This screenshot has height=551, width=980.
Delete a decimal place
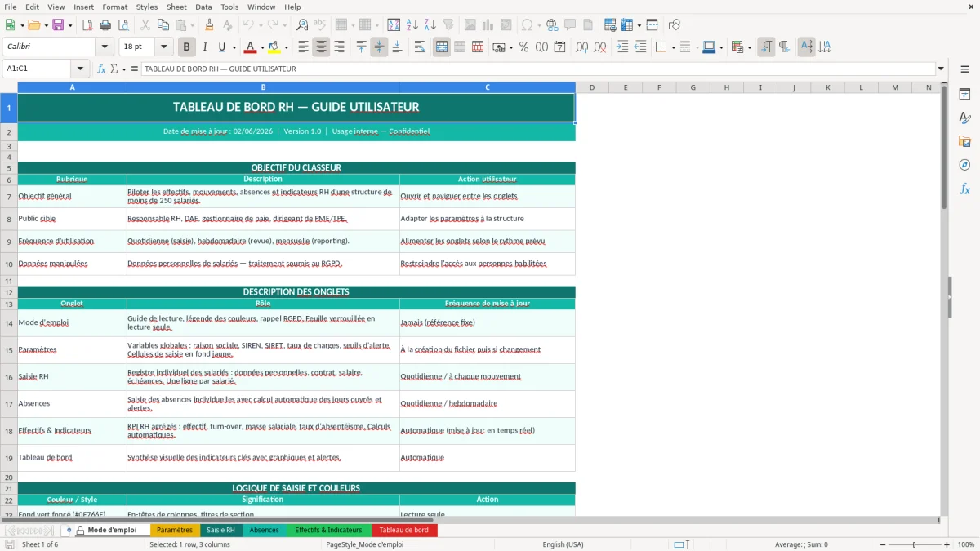599,47
